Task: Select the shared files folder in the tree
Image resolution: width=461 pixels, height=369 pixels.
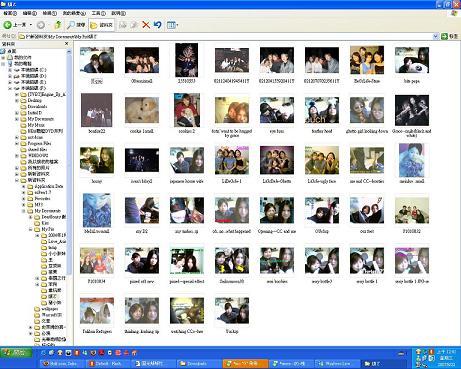Action: pyautogui.click(x=37, y=149)
